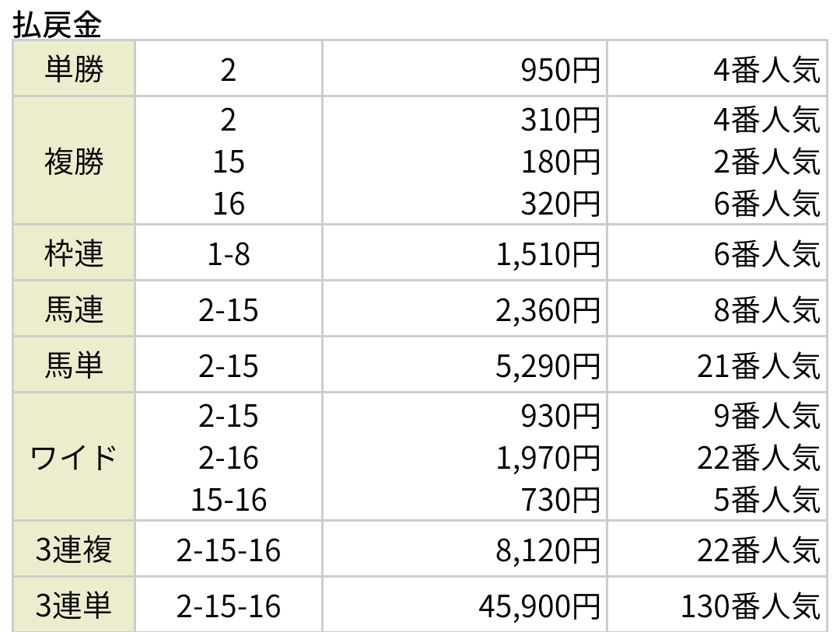
Task: Click the 2,360円 馬連 payout
Action: 548,310
